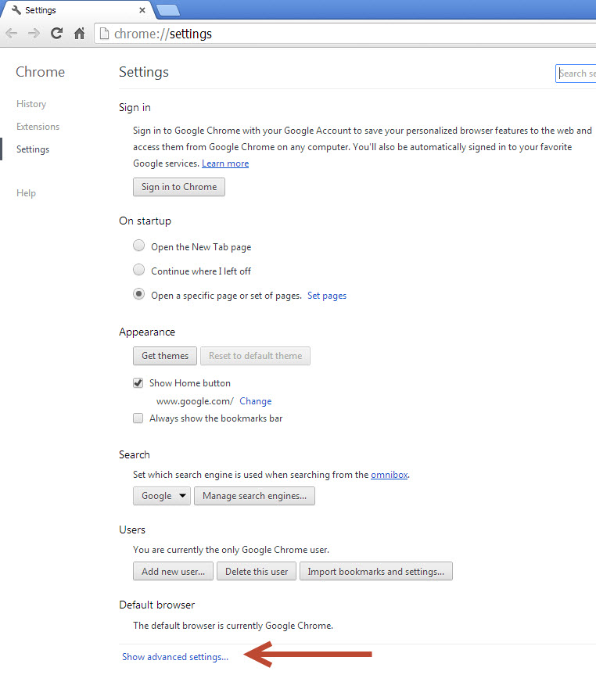This screenshot has height=700, width=596.
Task: Click the Get themes button
Action: [x=165, y=356]
